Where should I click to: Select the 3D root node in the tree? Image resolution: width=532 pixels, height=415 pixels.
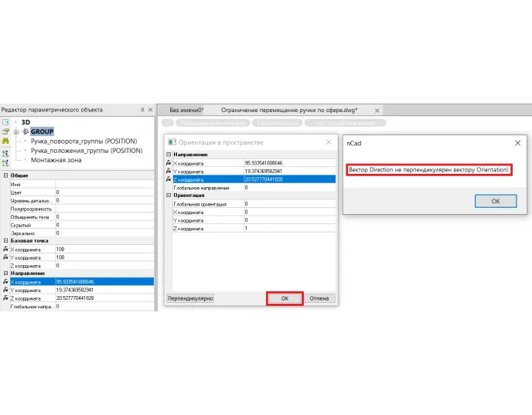point(26,122)
